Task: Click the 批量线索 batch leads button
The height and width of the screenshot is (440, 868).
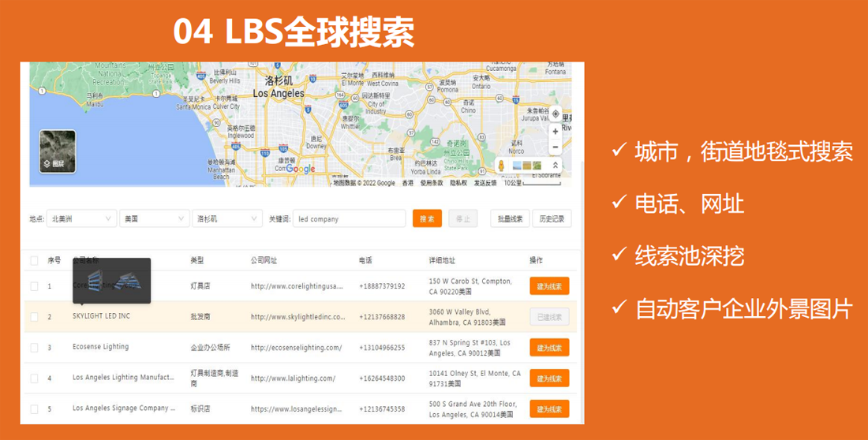Action: pyautogui.click(x=510, y=218)
